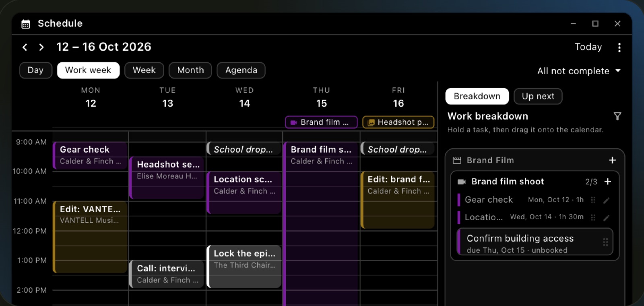Image resolution: width=644 pixels, height=306 pixels.
Task: Click the 2/3 progress count
Action: click(591, 182)
